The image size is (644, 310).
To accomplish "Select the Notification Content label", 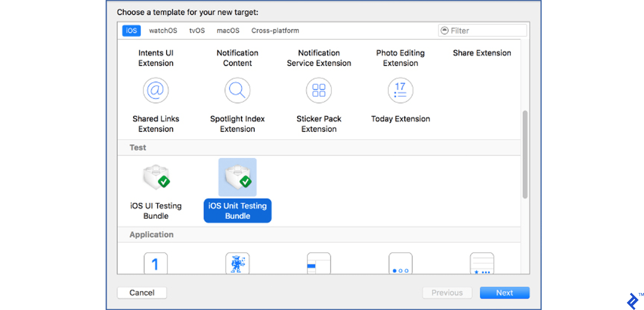I will click(237, 58).
